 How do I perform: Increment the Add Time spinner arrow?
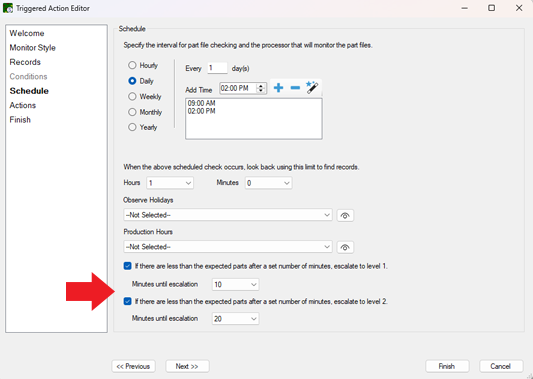tap(261, 86)
